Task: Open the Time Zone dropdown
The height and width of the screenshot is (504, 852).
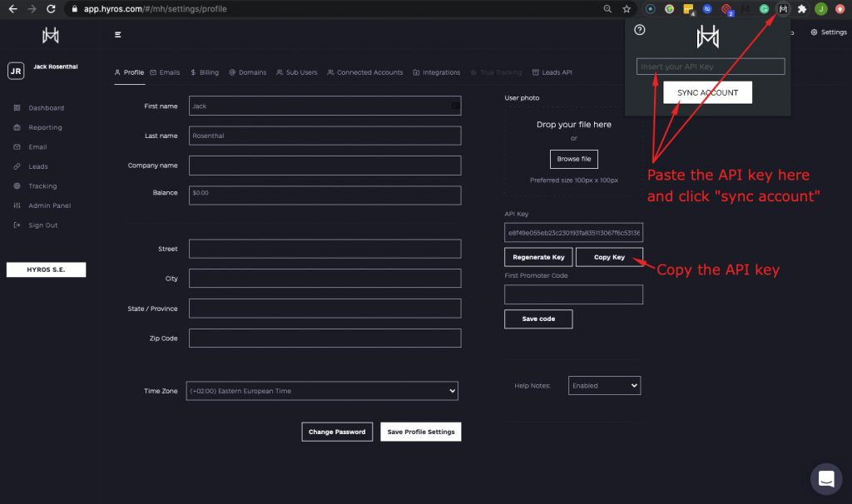Action: click(x=322, y=391)
